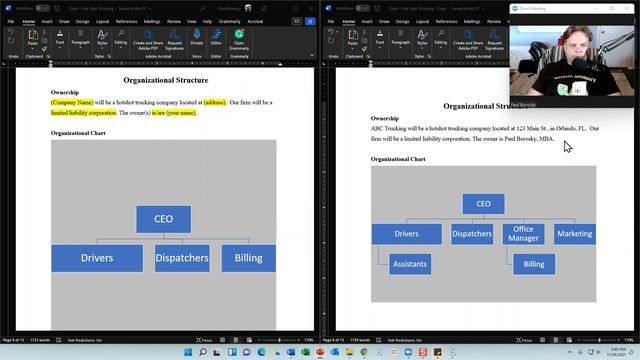
Task: Expand Editing group in right Word ribbon
Action: [x=440, y=39]
